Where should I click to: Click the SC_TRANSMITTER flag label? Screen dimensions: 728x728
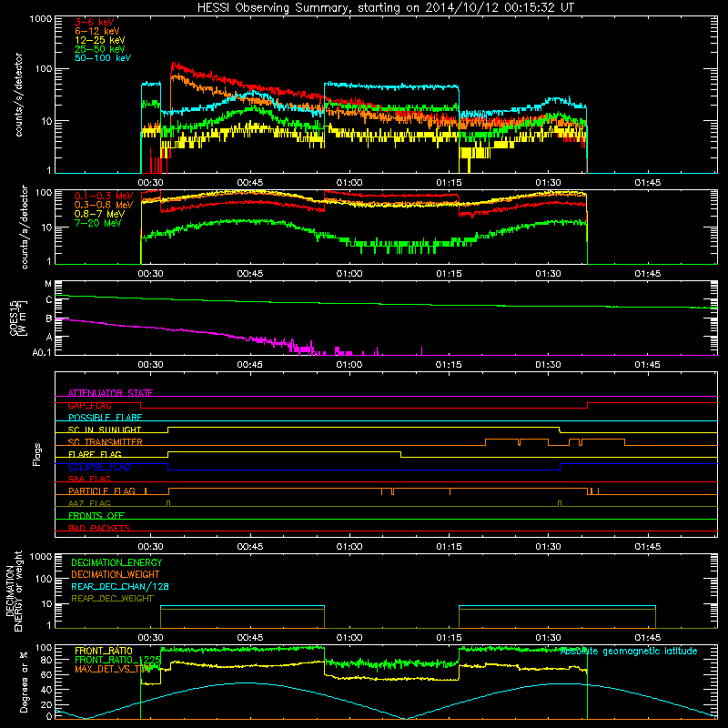point(106,442)
